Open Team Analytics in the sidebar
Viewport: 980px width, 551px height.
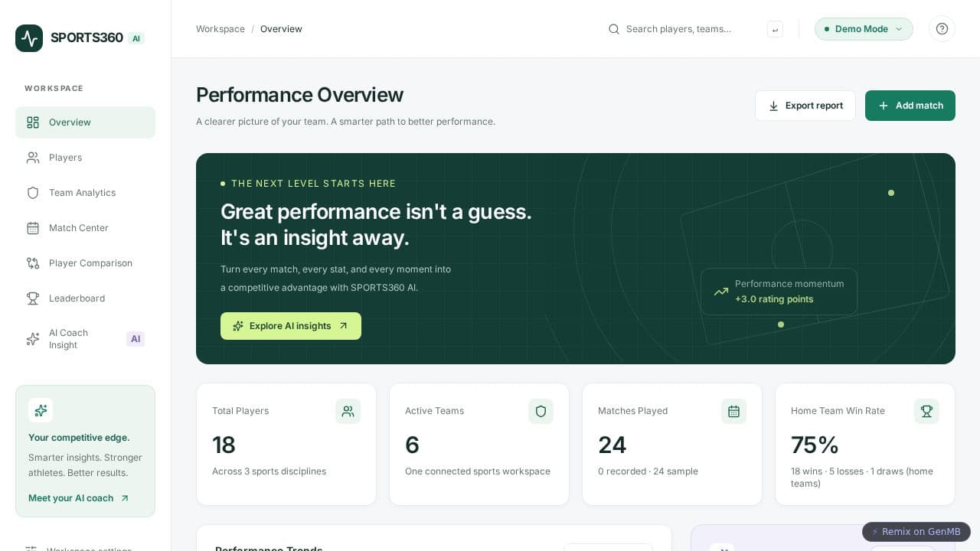85,193
